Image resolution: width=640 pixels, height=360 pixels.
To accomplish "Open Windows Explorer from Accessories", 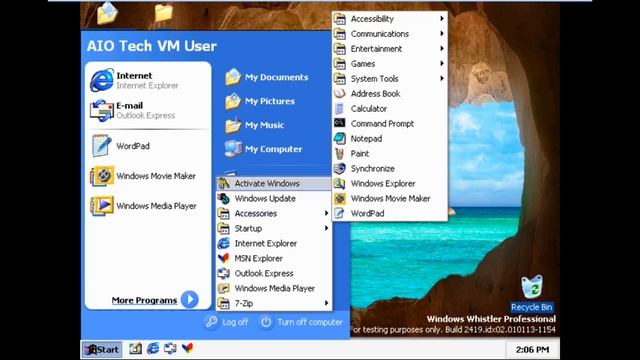I will point(390,183).
